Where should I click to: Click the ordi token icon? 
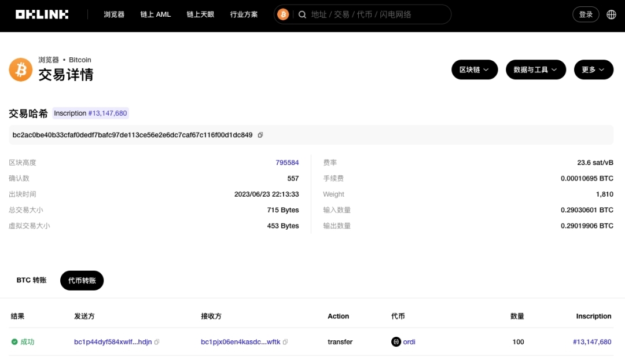pyautogui.click(x=396, y=341)
